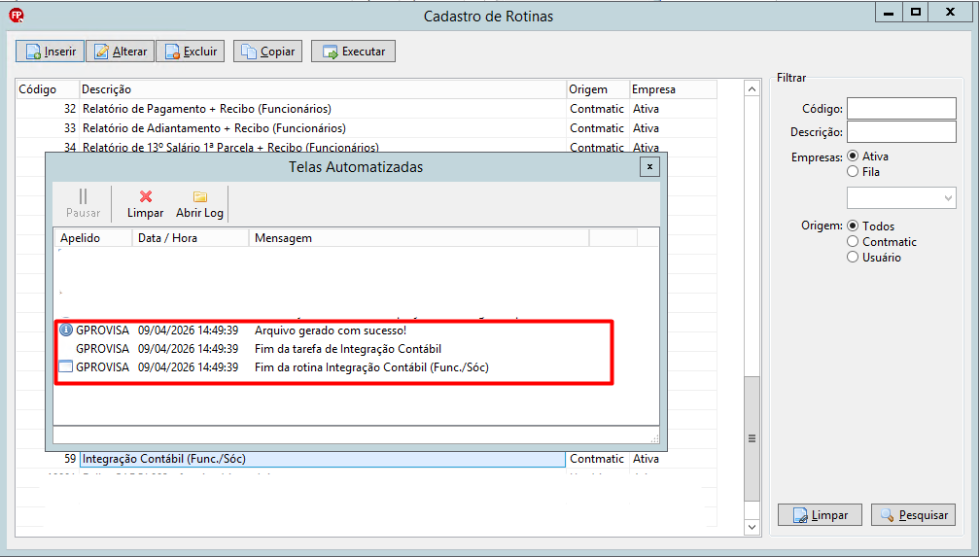Click the list scroll down arrow

click(x=752, y=528)
